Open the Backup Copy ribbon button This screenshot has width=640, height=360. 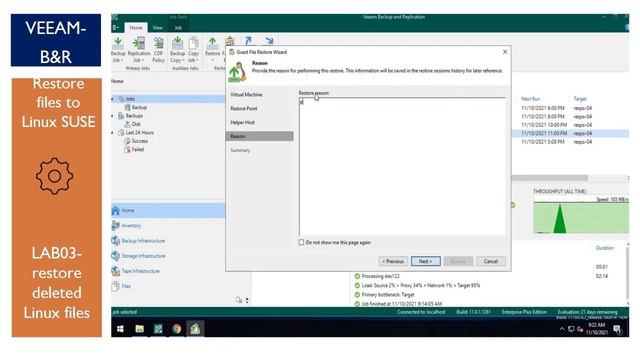tap(178, 50)
